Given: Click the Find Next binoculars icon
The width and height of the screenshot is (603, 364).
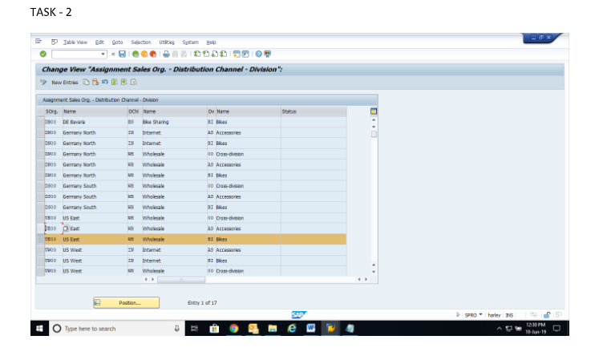Looking at the screenshot, I should tap(184, 55).
